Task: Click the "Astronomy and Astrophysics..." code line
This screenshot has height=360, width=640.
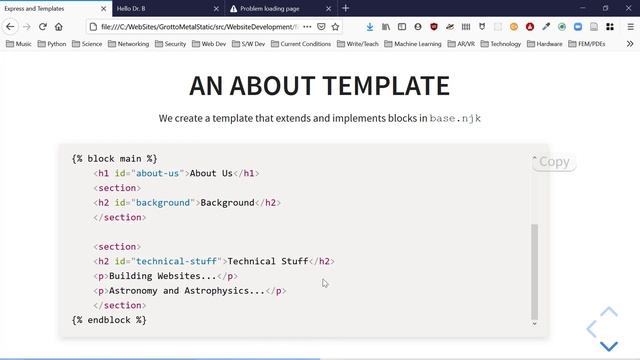Action: point(190,291)
